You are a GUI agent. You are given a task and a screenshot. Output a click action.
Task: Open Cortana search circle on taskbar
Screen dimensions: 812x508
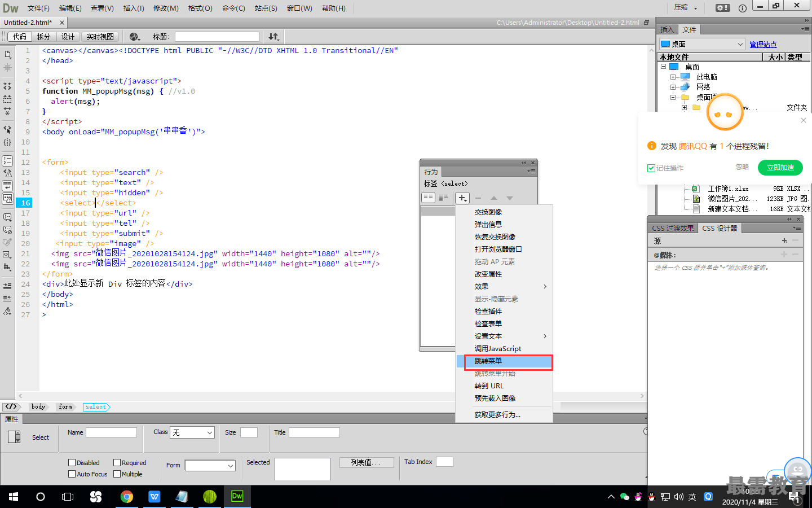pos(41,497)
